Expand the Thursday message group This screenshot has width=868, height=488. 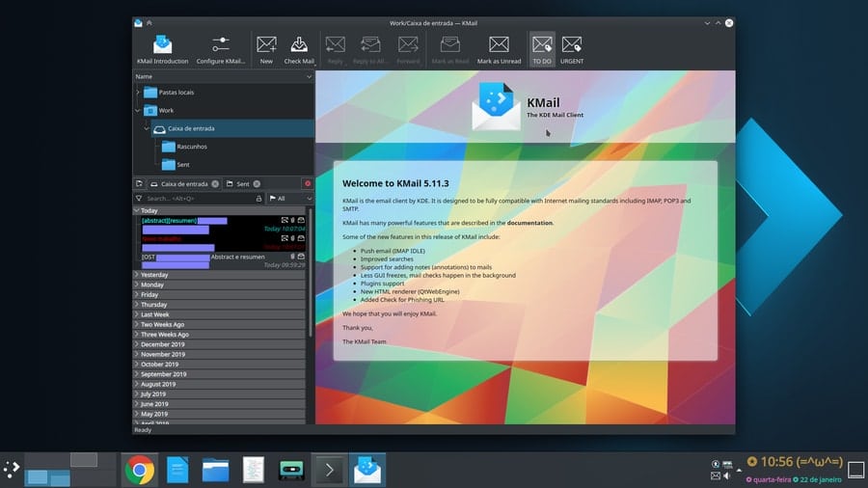click(137, 305)
